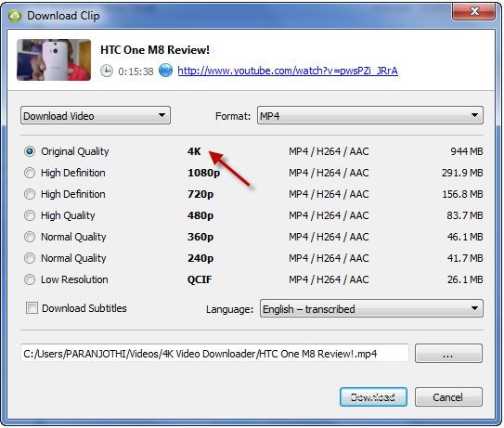Click the HTC One M8 video thumbnail
The image size is (504, 428).
pyautogui.click(x=54, y=59)
